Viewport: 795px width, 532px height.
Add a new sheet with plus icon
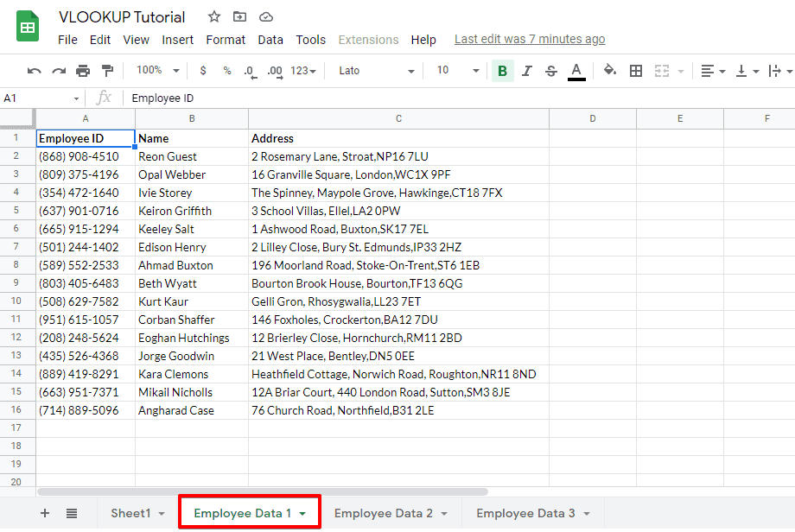43,512
